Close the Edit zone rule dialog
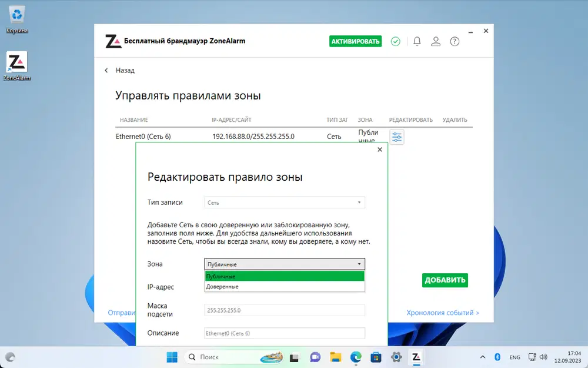This screenshot has height=368, width=588. pyautogui.click(x=380, y=150)
